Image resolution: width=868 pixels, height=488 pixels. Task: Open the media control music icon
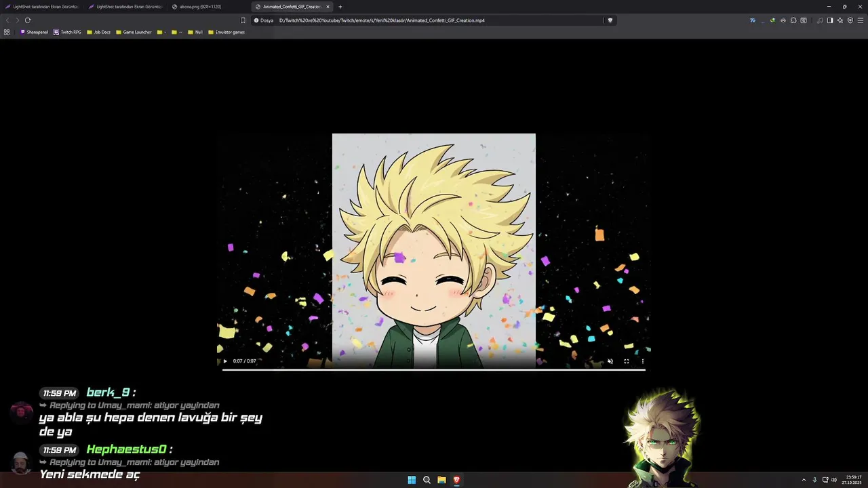click(820, 20)
